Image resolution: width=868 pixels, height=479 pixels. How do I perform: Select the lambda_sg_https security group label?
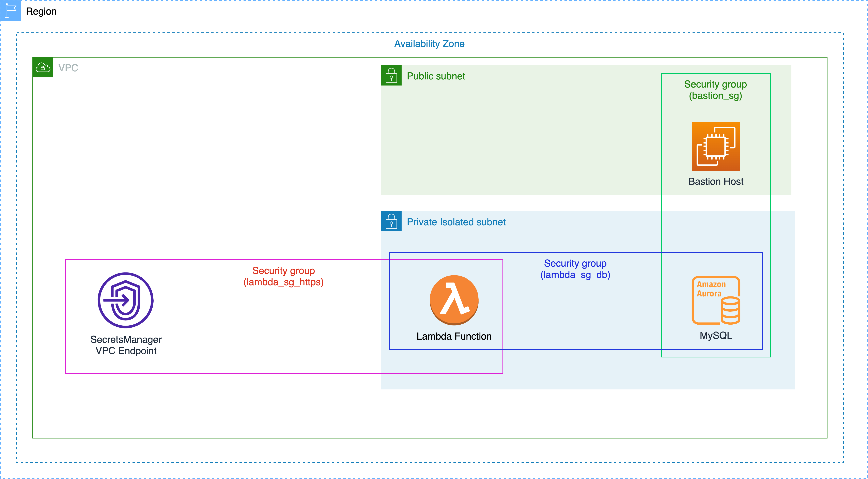283,276
